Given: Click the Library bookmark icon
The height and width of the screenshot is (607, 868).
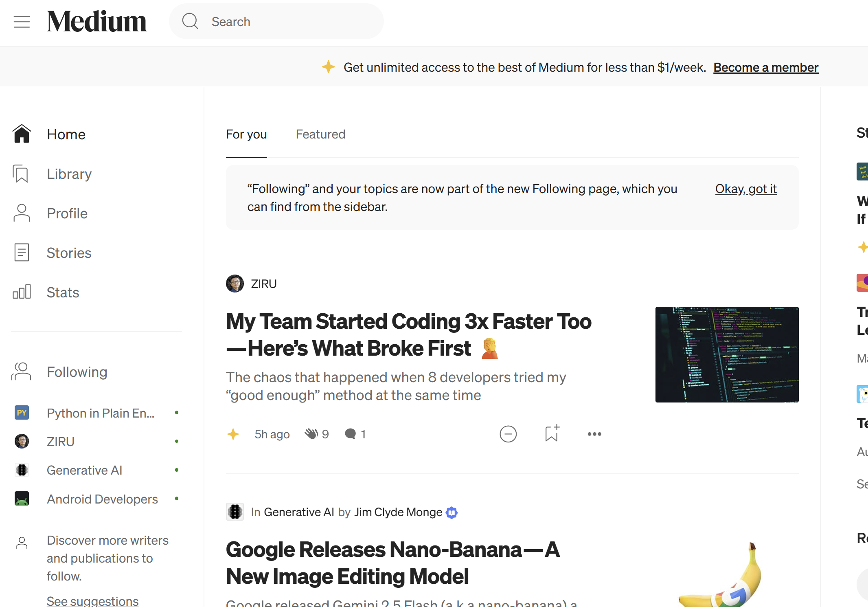Looking at the screenshot, I should [21, 174].
